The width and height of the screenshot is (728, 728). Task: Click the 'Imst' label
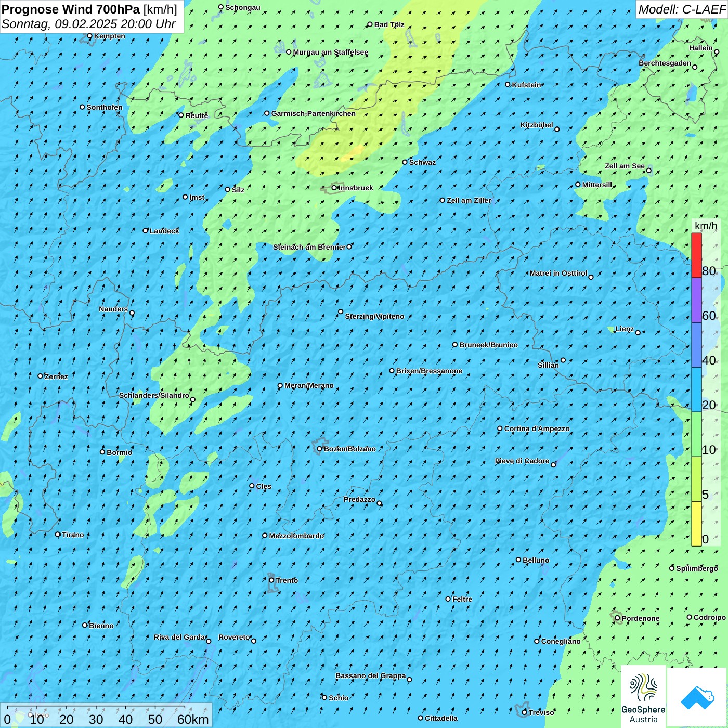pyautogui.click(x=197, y=197)
